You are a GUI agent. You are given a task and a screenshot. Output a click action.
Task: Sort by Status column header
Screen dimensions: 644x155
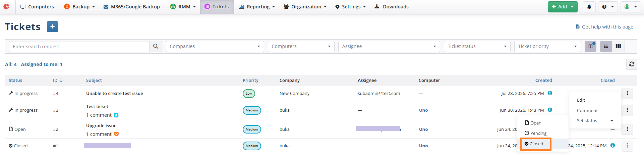coord(15,81)
